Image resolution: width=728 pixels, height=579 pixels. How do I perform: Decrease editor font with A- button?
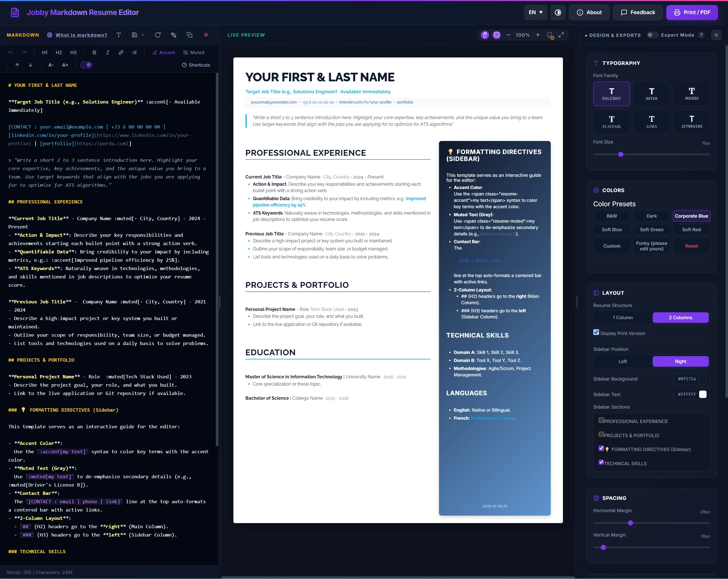[51, 65]
